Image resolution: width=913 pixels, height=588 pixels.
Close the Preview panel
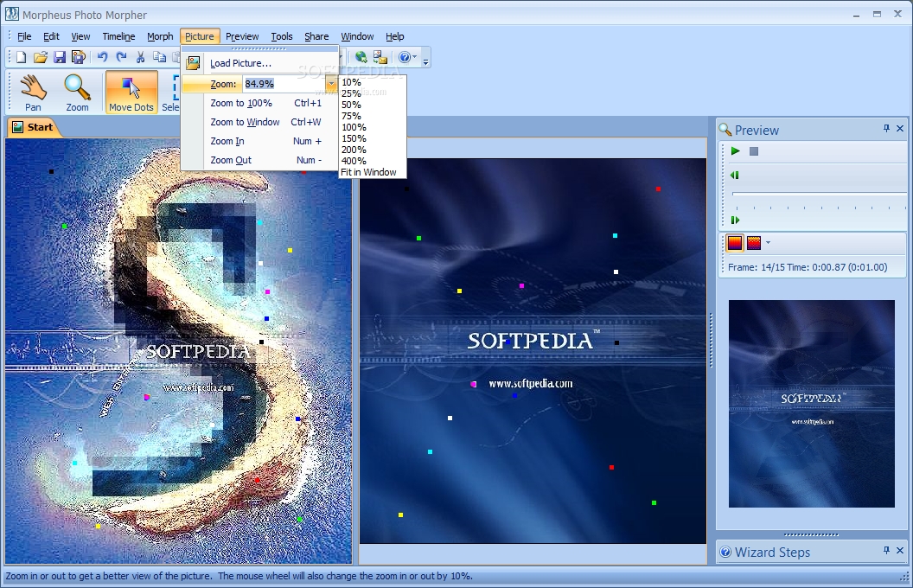[900, 129]
